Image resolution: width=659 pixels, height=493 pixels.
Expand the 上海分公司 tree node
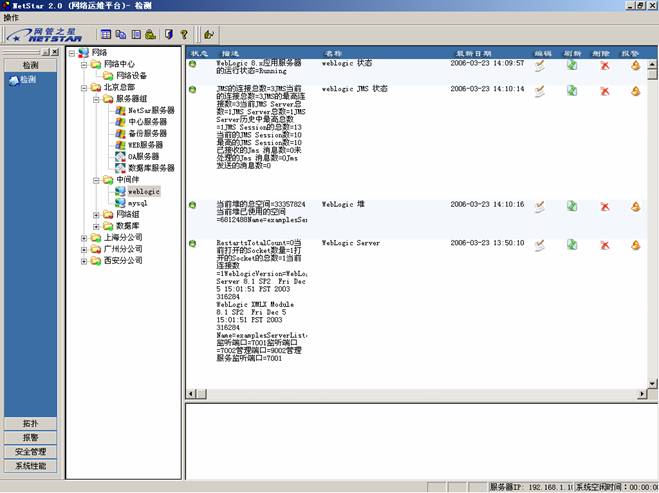click(x=84, y=238)
